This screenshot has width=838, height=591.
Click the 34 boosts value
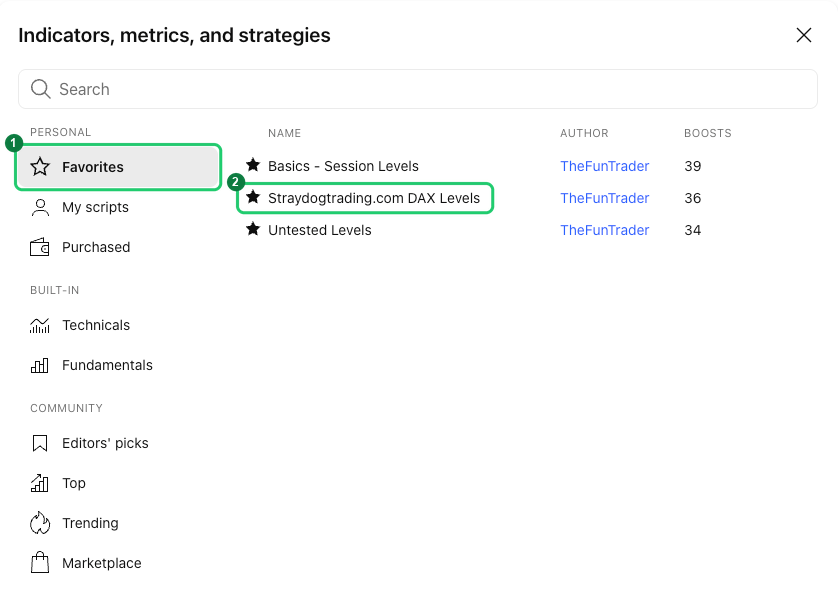tap(693, 230)
